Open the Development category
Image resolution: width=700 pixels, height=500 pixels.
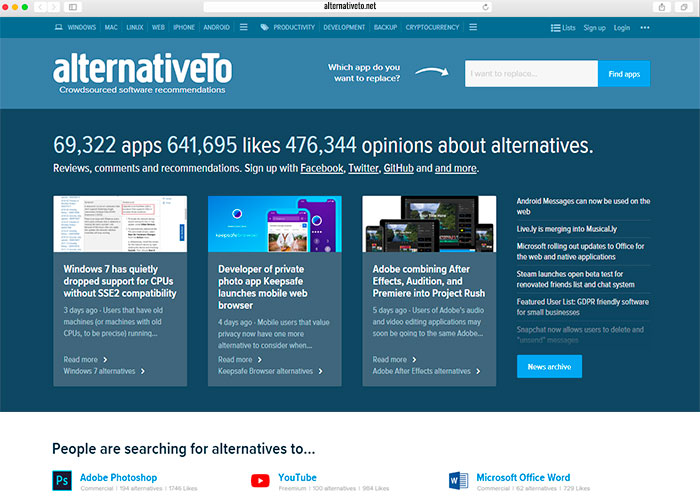point(344,27)
